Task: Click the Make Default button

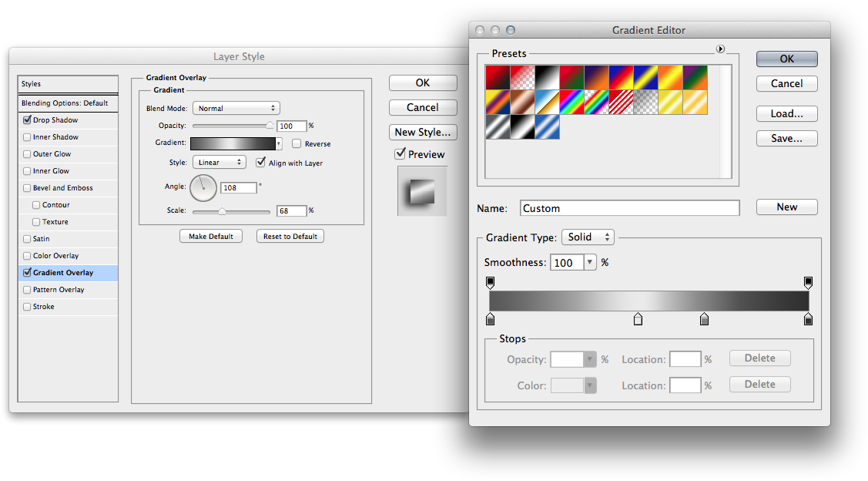Action: [x=211, y=236]
